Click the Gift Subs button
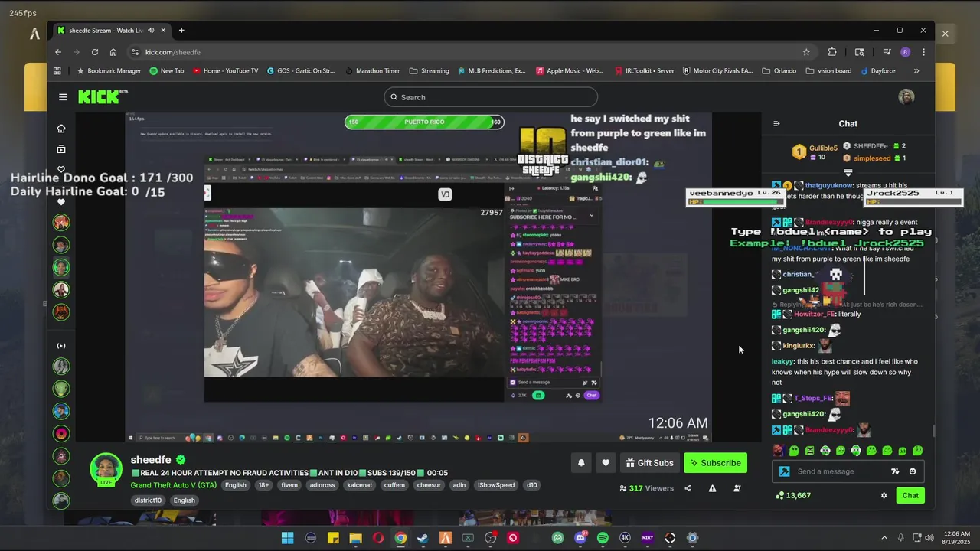This screenshot has width=980, height=551. coord(649,463)
